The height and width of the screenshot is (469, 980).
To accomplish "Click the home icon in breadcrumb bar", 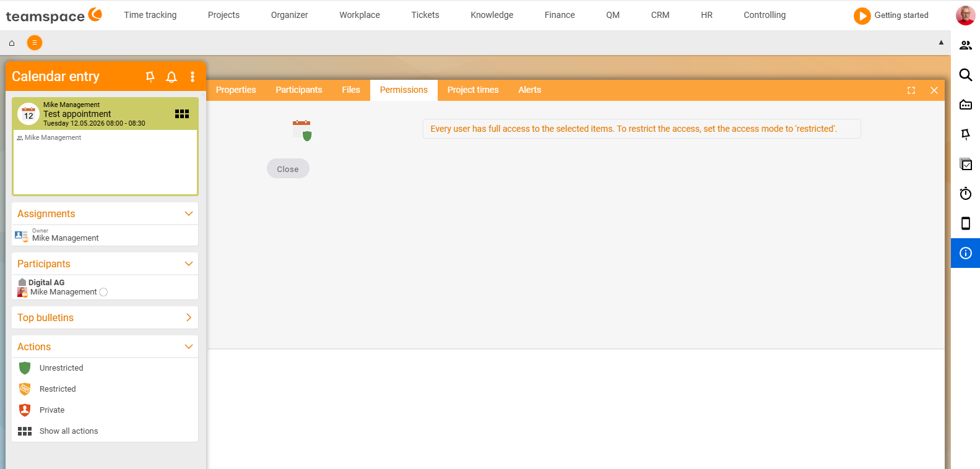I will point(12,43).
